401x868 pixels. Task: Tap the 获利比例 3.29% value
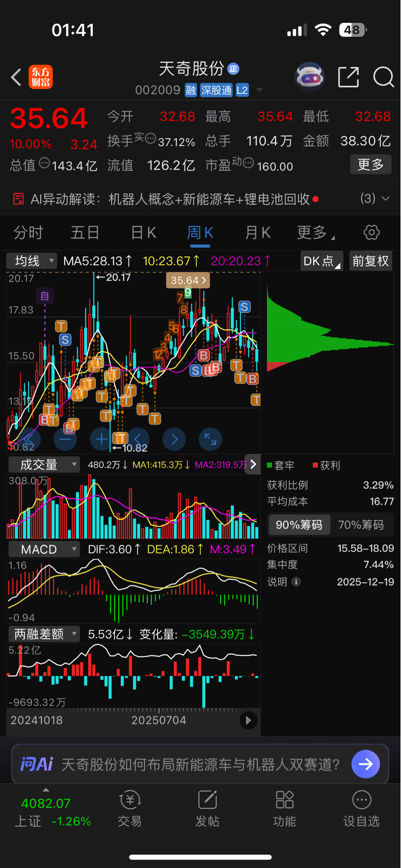(378, 485)
